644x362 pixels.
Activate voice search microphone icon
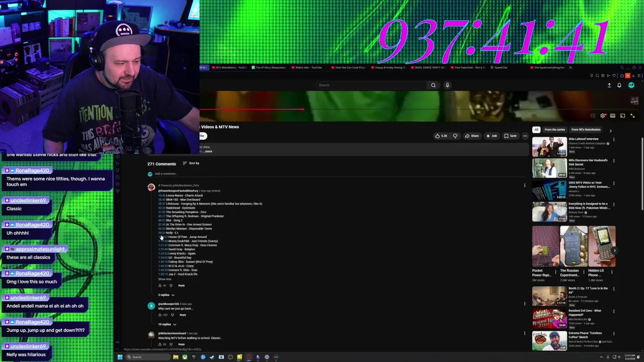(447, 85)
